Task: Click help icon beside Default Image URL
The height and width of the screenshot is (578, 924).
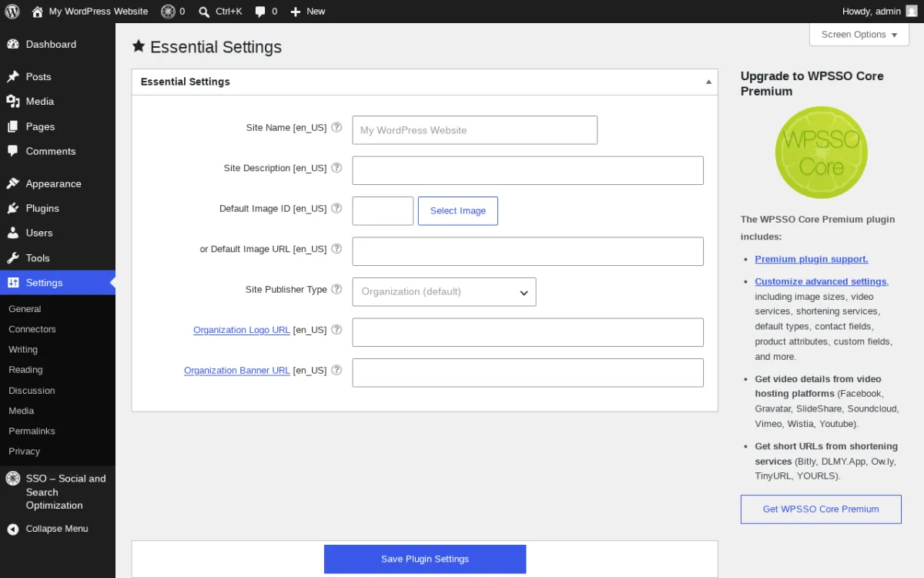Action: 336,248
